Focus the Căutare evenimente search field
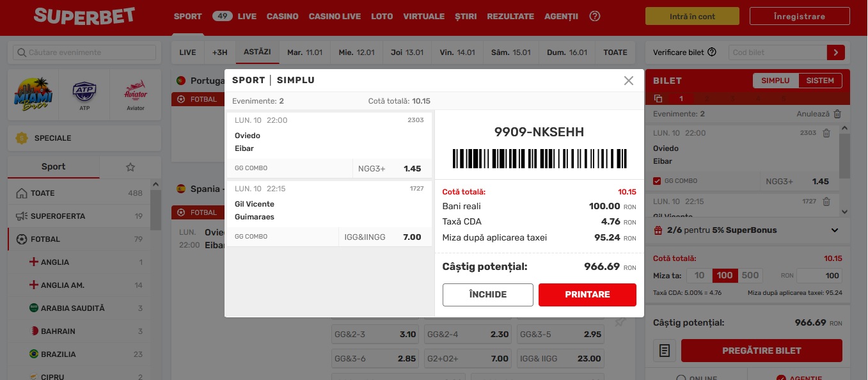The height and width of the screenshot is (380, 868). coord(84,52)
